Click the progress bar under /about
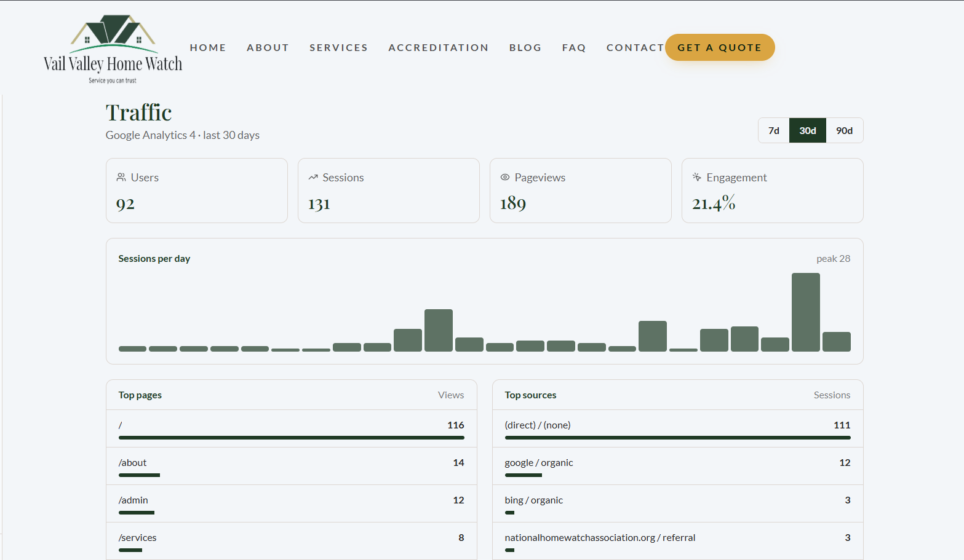 [139, 475]
